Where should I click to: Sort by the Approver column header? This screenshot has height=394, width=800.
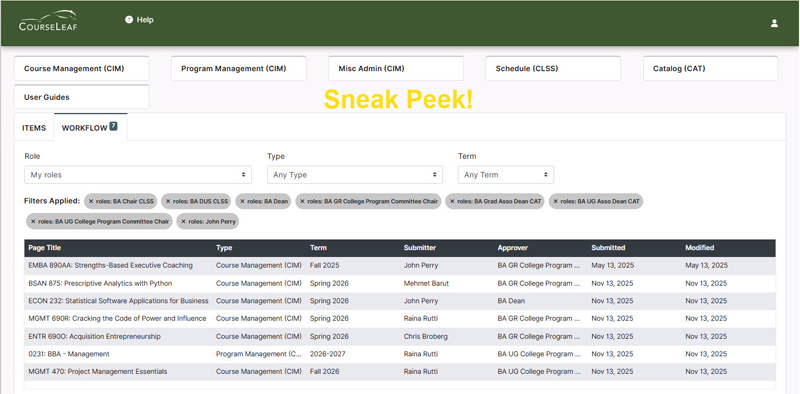pos(513,248)
